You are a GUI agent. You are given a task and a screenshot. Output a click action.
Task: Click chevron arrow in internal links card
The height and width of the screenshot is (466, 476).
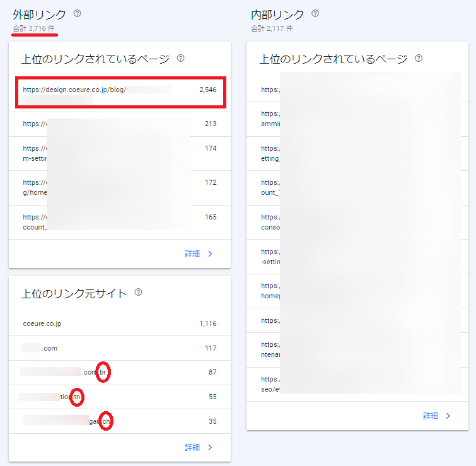point(448,416)
